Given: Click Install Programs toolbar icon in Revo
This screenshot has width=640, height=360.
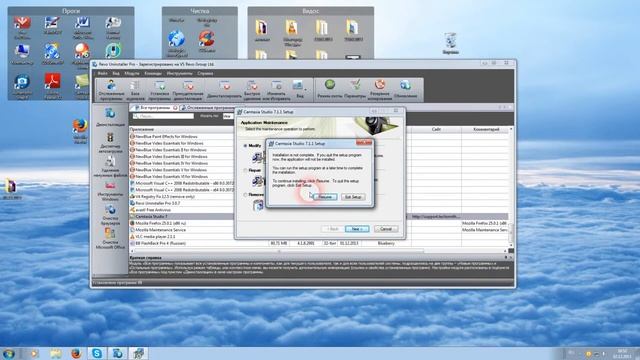Looking at the screenshot, I should tap(160, 90).
